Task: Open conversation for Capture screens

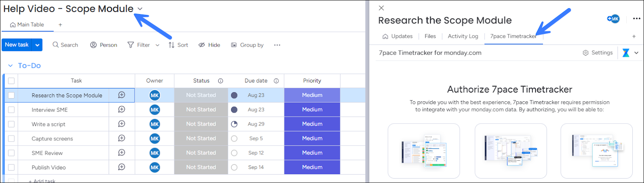Action: [122, 138]
